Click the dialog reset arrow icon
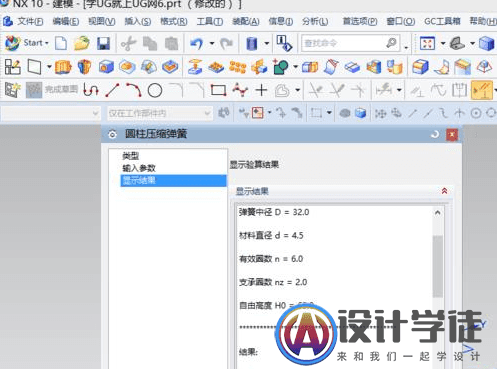498x369 pixels. coord(435,135)
